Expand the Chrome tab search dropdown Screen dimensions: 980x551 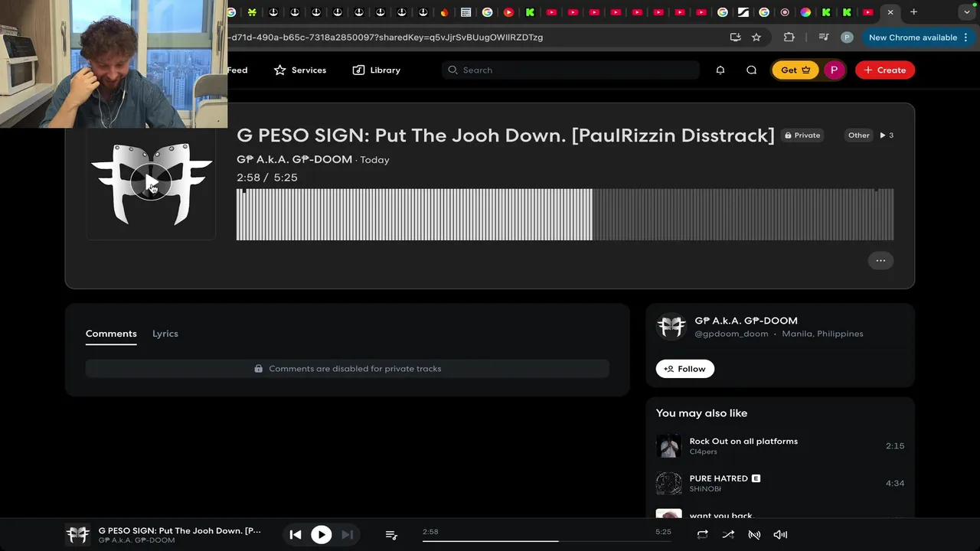[966, 12]
